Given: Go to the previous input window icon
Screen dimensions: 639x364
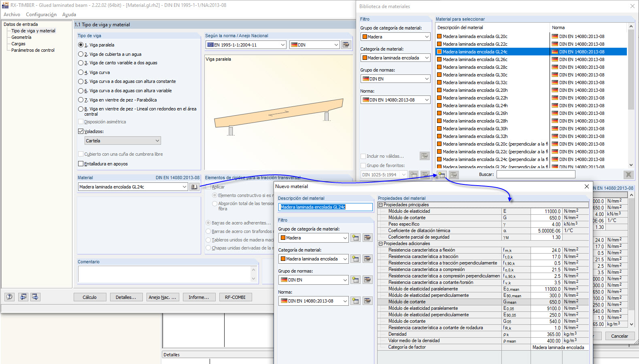Looking at the screenshot, I should (x=23, y=297).
